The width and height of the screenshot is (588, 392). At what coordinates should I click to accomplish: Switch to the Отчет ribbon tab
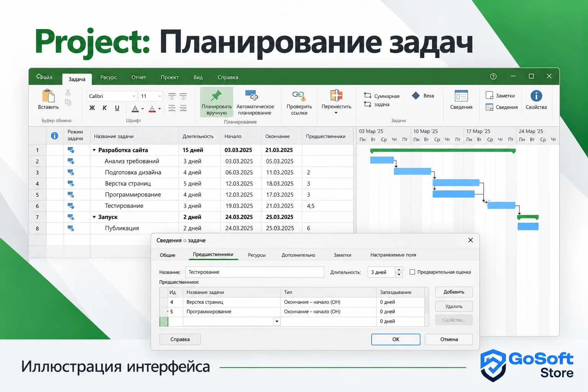pyautogui.click(x=139, y=77)
